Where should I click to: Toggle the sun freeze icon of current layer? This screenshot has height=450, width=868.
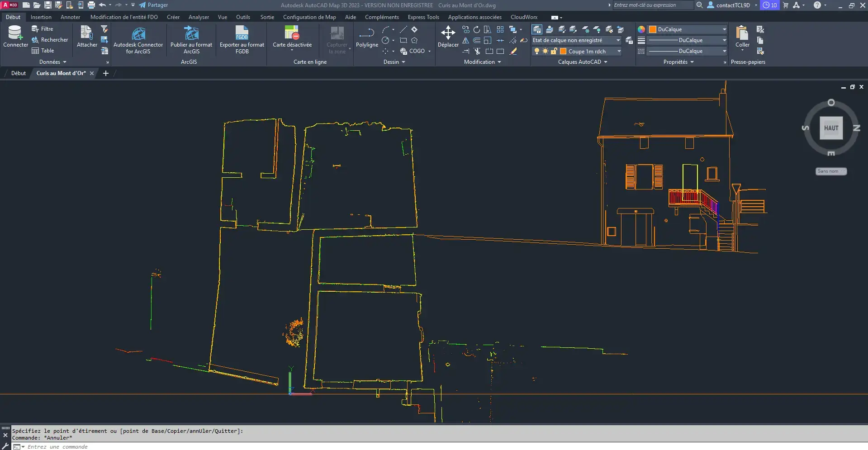point(545,52)
